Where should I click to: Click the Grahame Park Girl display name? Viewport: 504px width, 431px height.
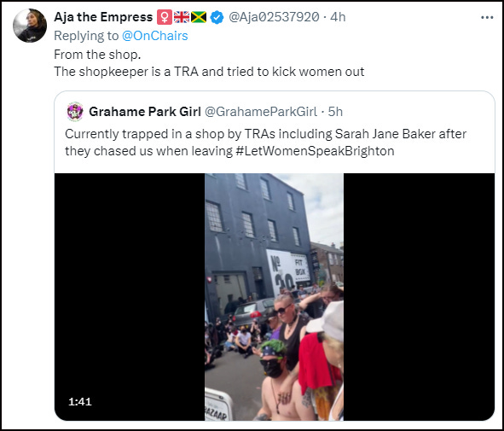click(145, 112)
